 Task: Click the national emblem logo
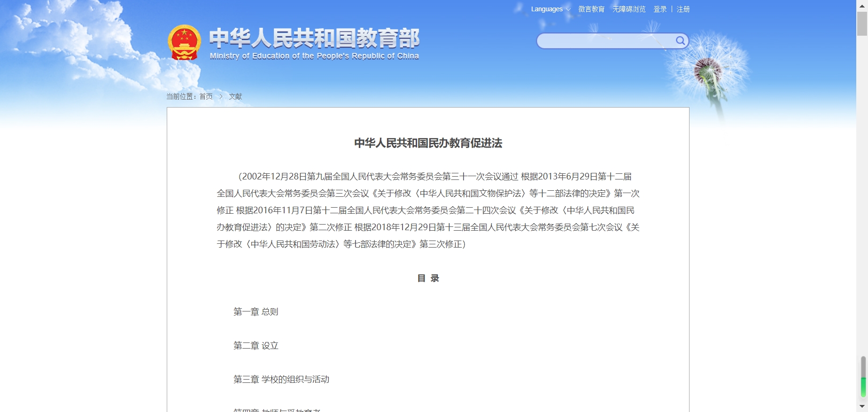(x=184, y=43)
